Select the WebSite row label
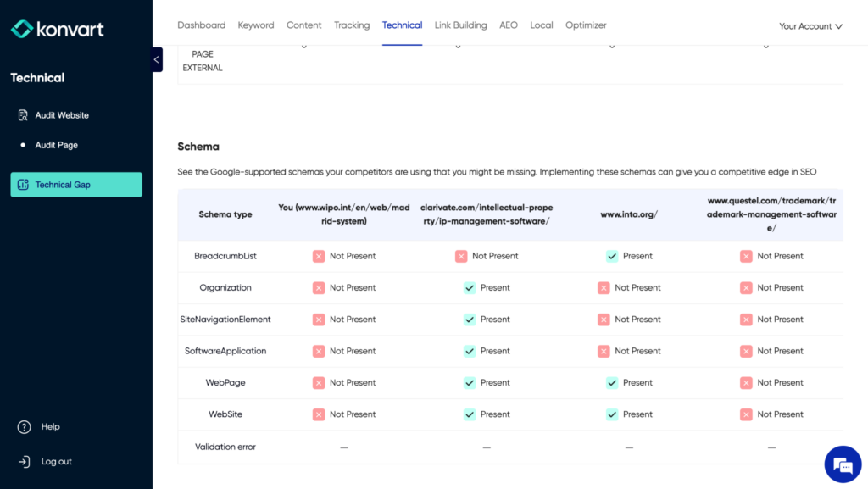This screenshot has height=489, width=868. pyautogui.click(x=225, y=414)
